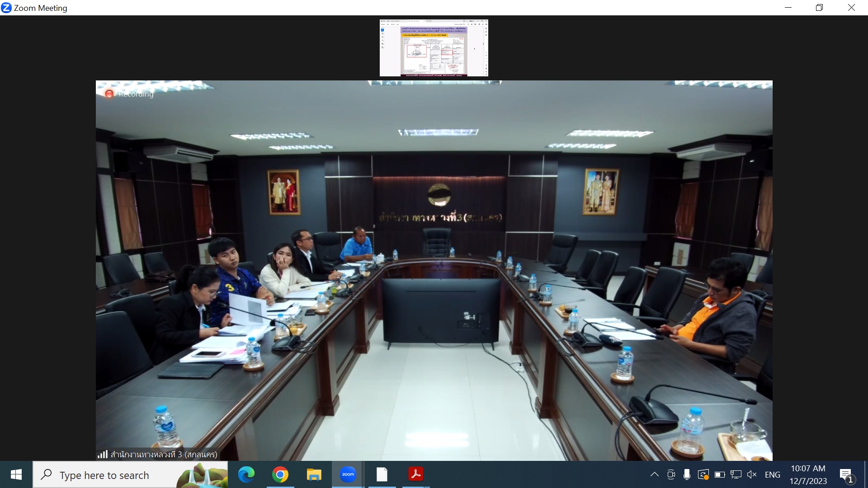868x488 pixels.
Task: Open the blank document taskbar app
Action: (x=382, y=474)
